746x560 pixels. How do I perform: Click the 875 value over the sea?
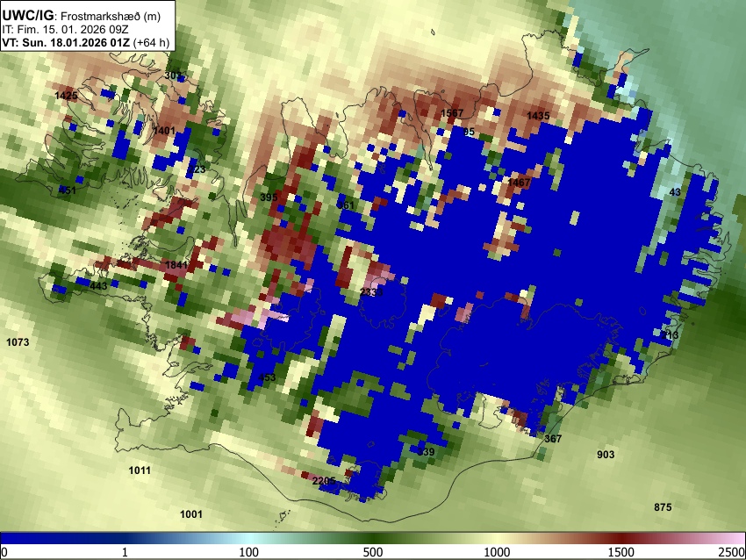[x=663, y=507]
